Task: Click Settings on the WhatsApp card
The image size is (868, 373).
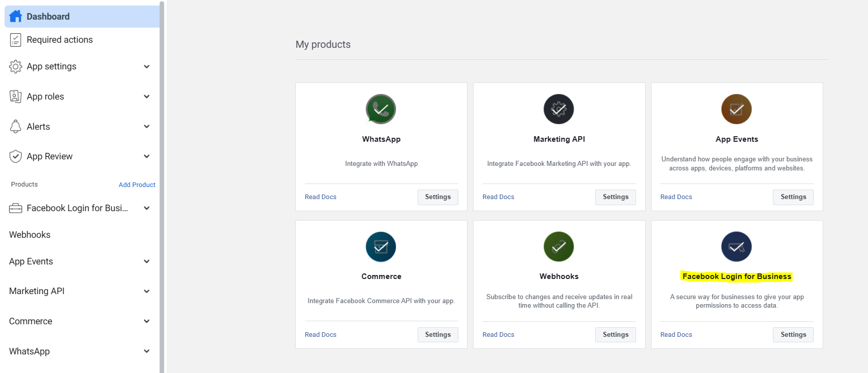Action: click(x=438, y=197)
